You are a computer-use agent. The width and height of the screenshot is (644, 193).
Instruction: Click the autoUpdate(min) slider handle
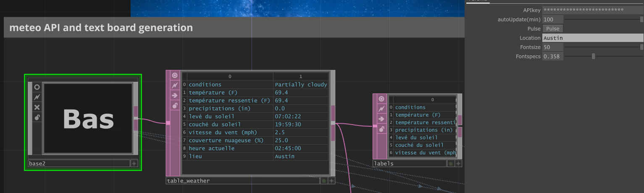[x=642, y=19]
